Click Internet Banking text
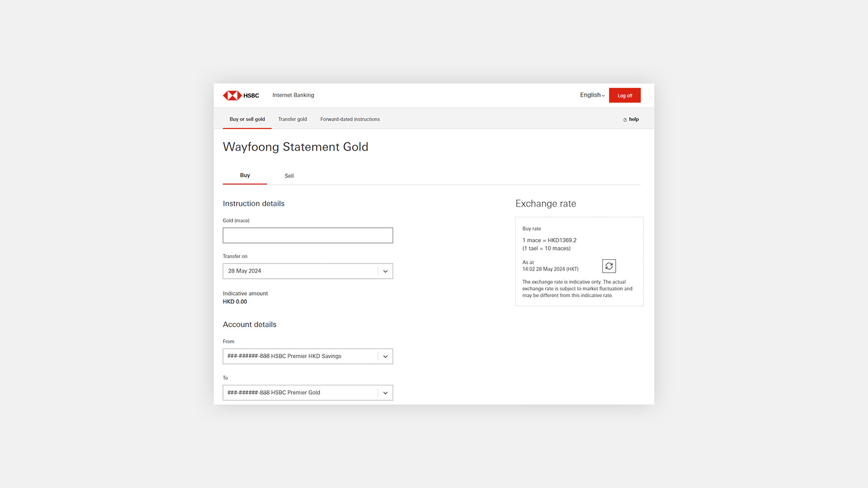Screen dimensions: 868x488 [293, 95]
